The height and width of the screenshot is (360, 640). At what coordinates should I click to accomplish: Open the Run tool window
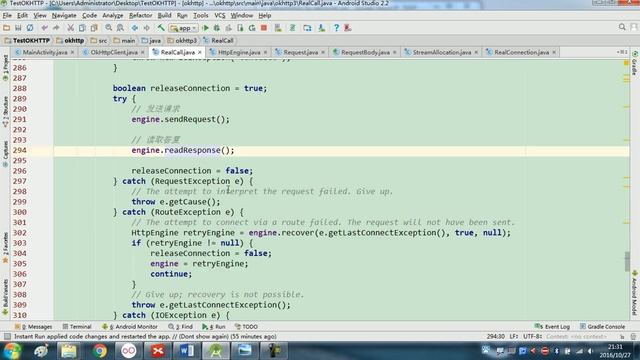tap(214, 327)
